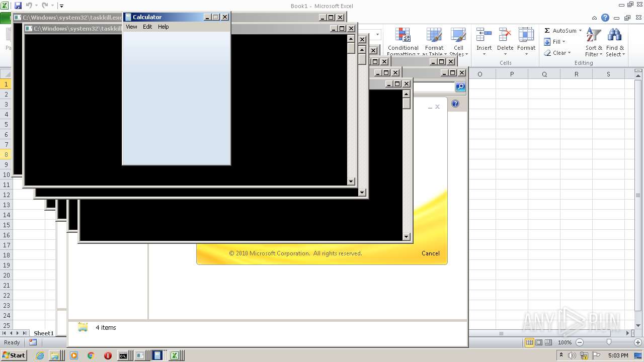This screenshot has height=362, width=644.
Task: Switch to Page Layout view
Action: [539, 342]
